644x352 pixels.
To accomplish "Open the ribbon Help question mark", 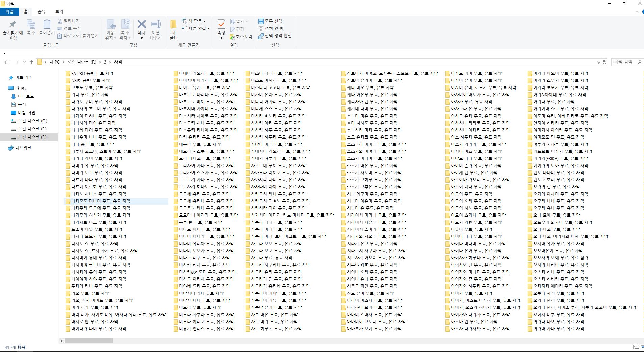I will 642,11.
